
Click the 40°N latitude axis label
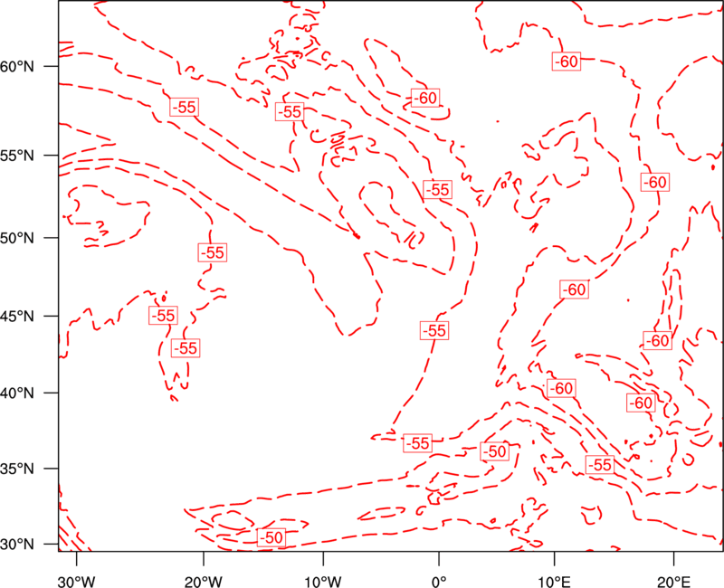pyautogui.click(x=17, y=394)
